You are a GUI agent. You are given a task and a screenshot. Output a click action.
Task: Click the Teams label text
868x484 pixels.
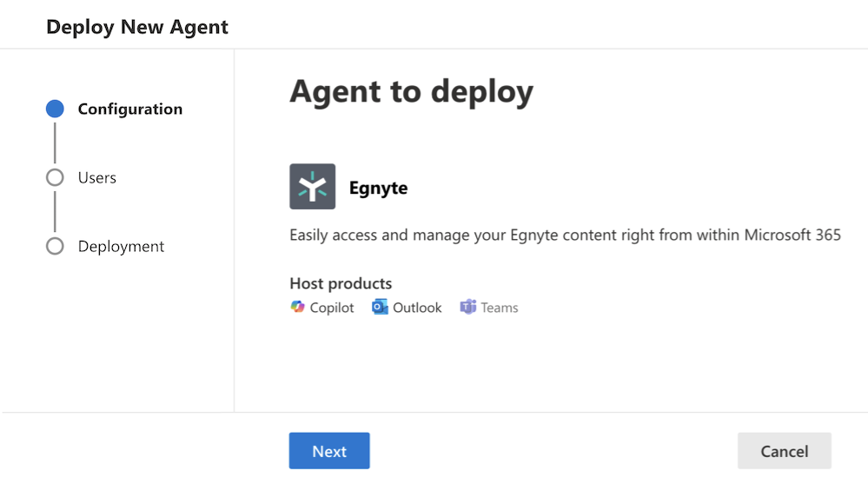tap(500, 308)
